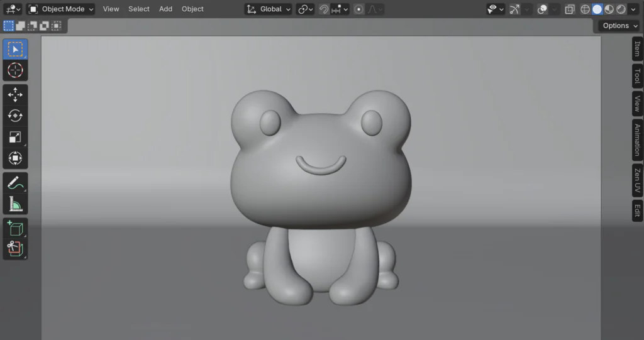Open the Object Mode dropdown

click(x=61, y=9)
